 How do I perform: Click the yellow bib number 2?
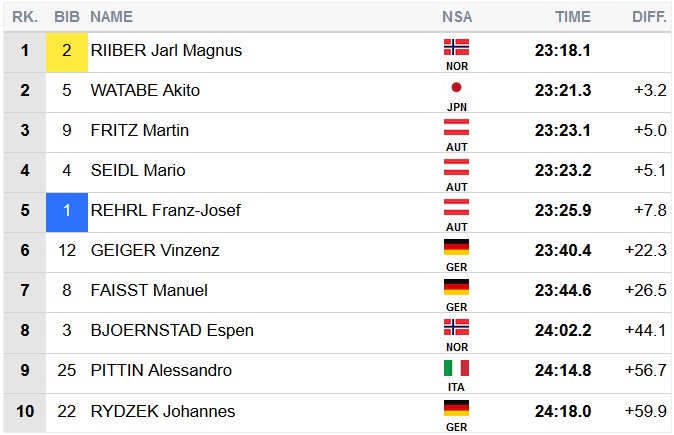(67, 51)
